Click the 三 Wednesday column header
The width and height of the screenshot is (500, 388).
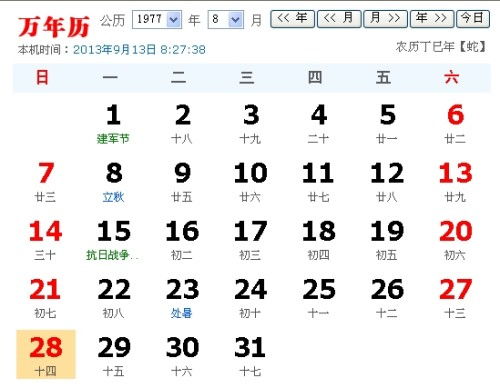pyautogui.click(x=247, y=78)
